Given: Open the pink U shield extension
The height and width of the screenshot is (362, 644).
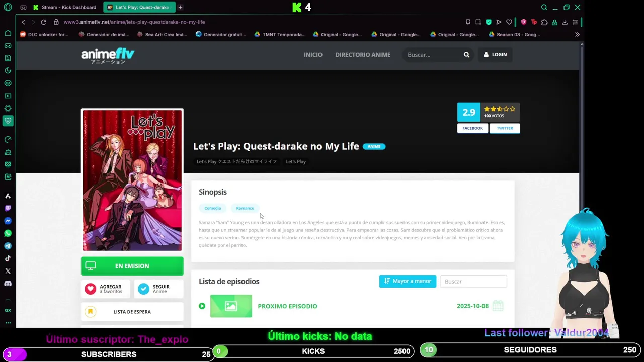Looking at the screenshot, I should click(x=524, y=22).
